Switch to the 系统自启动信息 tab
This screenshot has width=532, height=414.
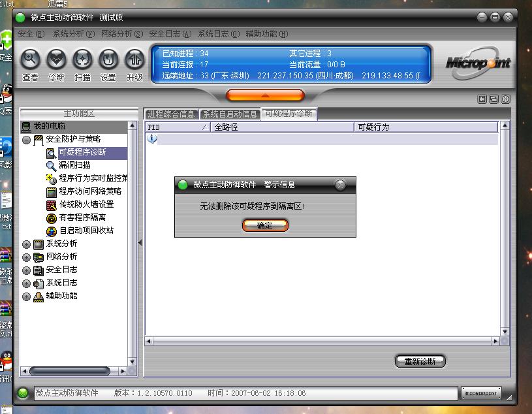click(230, 114)
